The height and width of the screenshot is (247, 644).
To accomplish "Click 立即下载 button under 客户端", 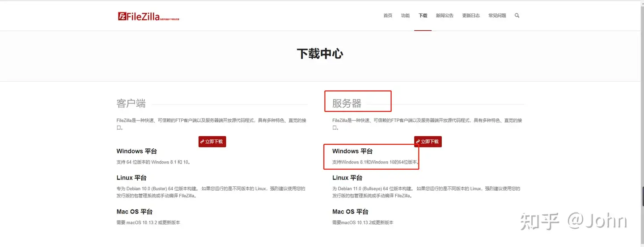I will [212, 142].
